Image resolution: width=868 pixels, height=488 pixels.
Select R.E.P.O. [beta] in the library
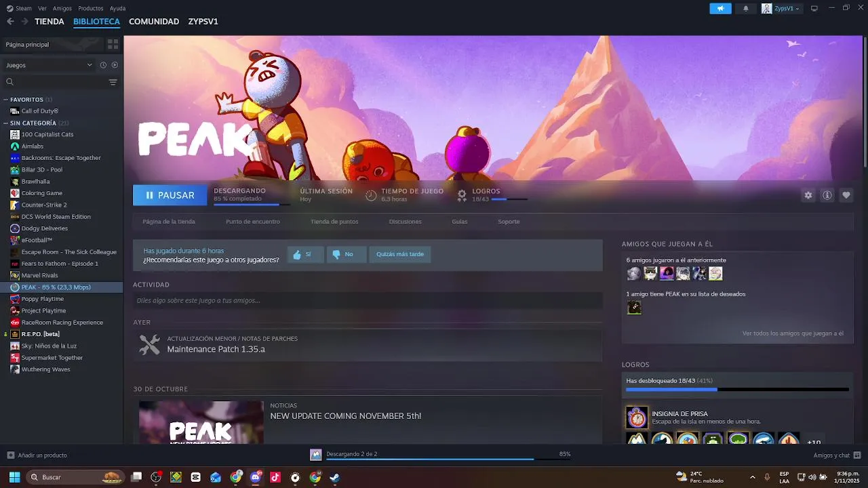(40, 334)
